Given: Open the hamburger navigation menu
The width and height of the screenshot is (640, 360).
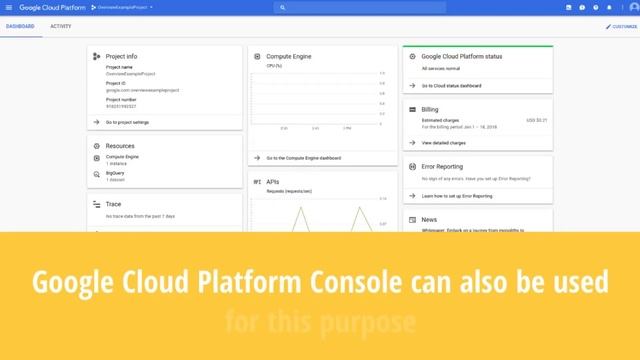Looking at the screenshot, I should click(x=9, y=7).
